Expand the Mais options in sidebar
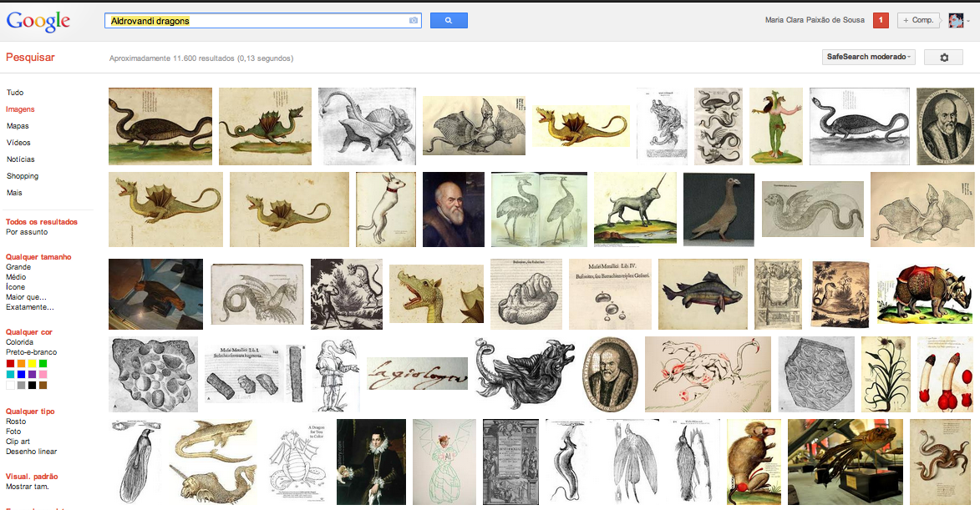Screen dimensions: 980x510 click(14, 193)
